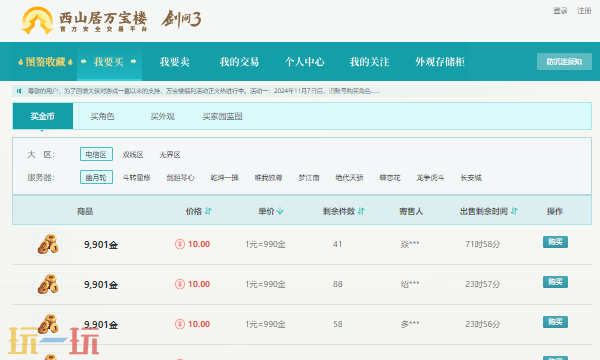This screenshot has width=600, height=360.
Task: Click the 寄售人 column header
Action: click(x=411, y=211)
